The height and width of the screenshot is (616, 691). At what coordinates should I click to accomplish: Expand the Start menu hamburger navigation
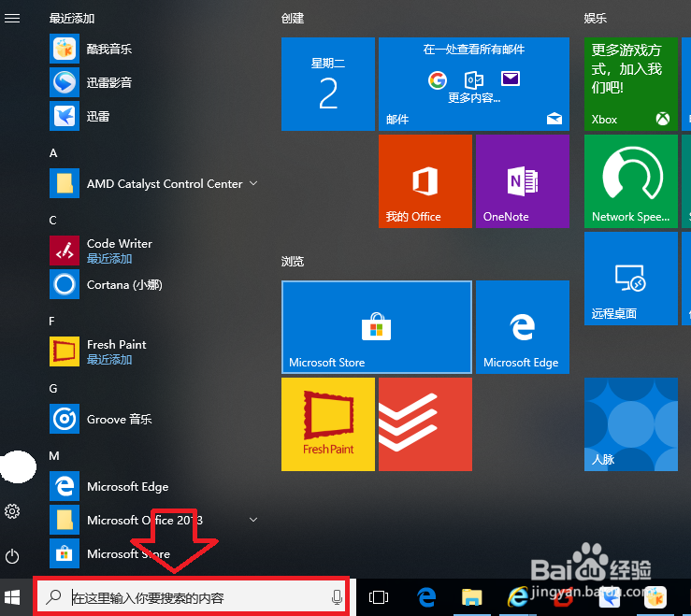12,18
